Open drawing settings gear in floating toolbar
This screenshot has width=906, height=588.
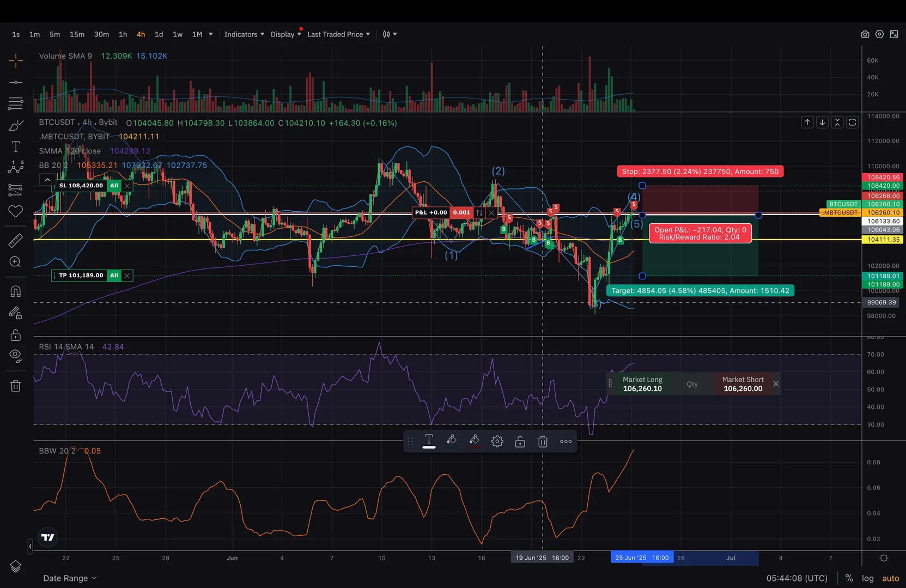(x=497, y=442)
